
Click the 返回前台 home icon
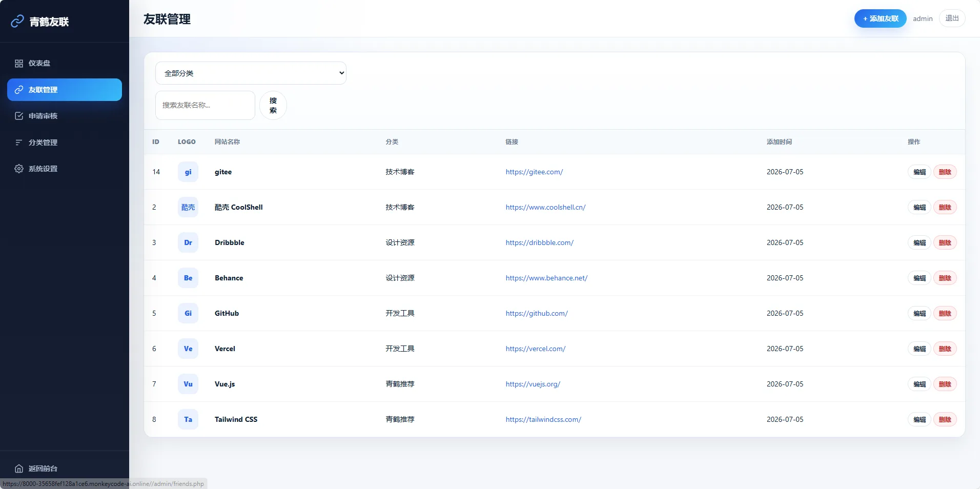pos(19,468)
